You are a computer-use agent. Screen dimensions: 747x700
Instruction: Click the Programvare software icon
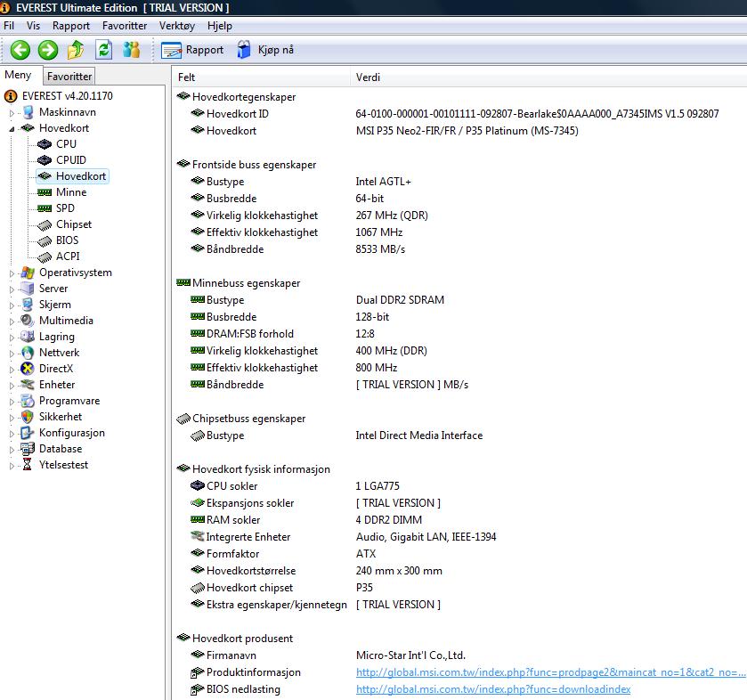28,401
